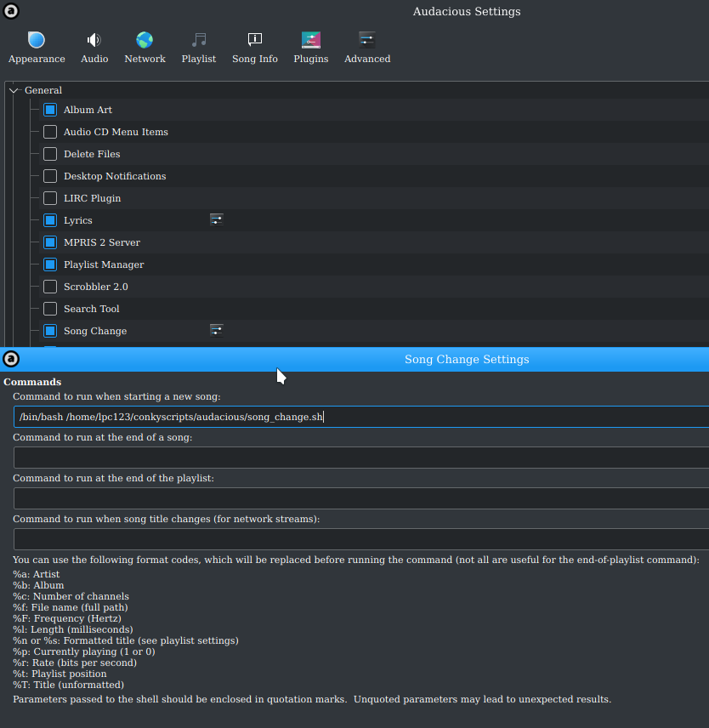Disable the Song Change checkbox
The height and width of the screenshot is (728, 709).
(50, 331)
